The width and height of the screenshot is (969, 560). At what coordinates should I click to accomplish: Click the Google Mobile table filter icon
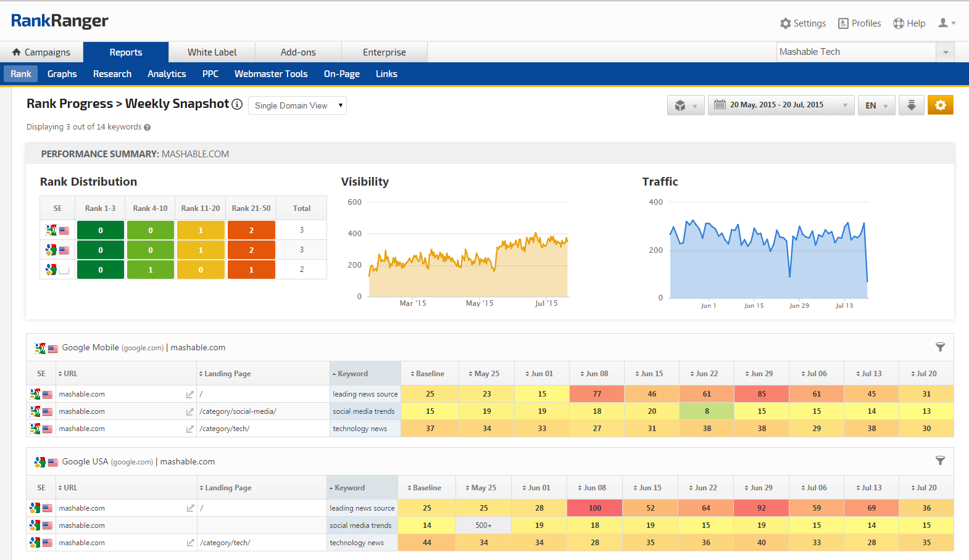tap(939, 347)
